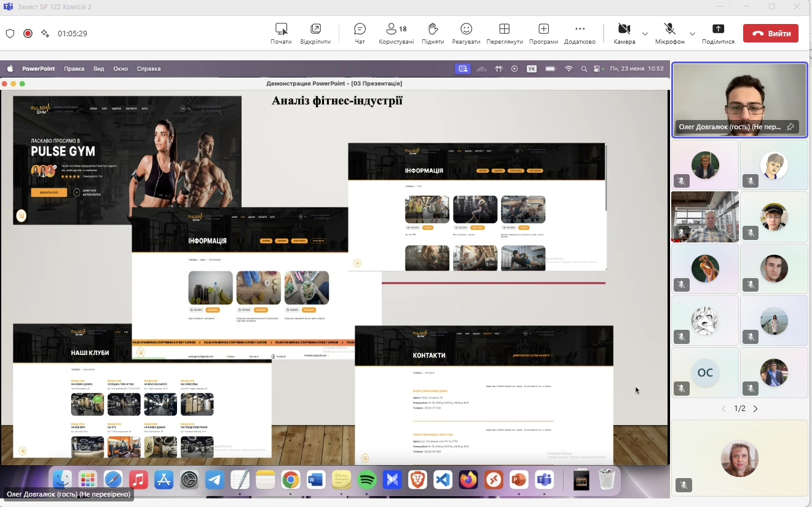Raise hand with Підняти button
812x507 pixels.
point(433,33)
